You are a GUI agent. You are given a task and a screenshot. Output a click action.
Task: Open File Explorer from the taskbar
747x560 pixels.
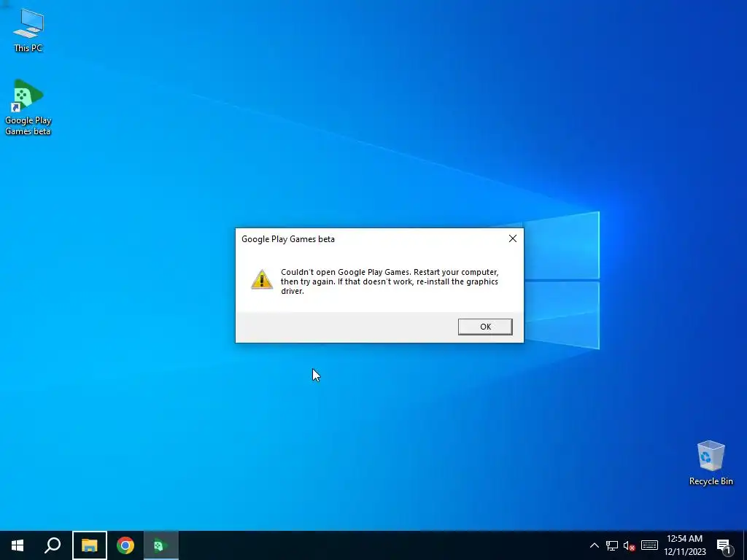(90, 545)
